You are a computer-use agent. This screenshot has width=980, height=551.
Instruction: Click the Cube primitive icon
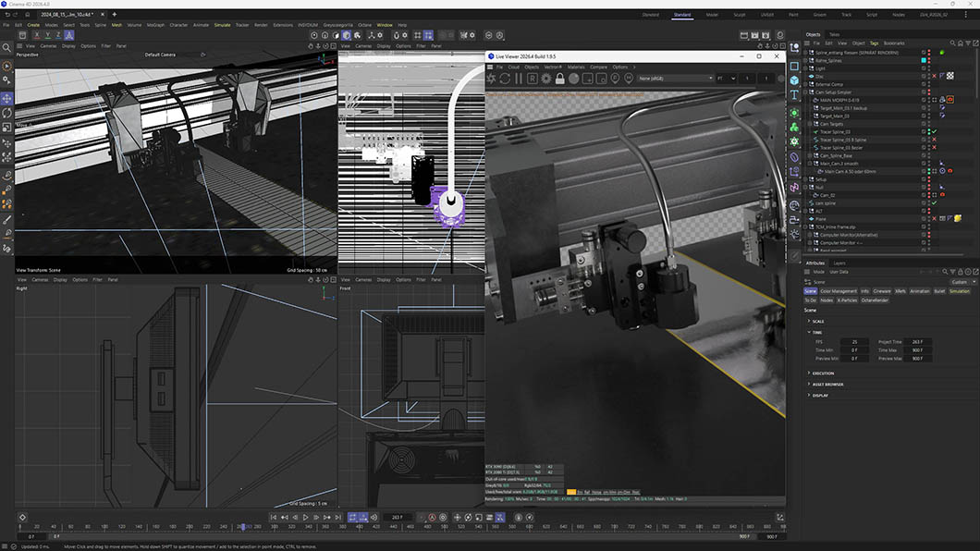[794, 80]
